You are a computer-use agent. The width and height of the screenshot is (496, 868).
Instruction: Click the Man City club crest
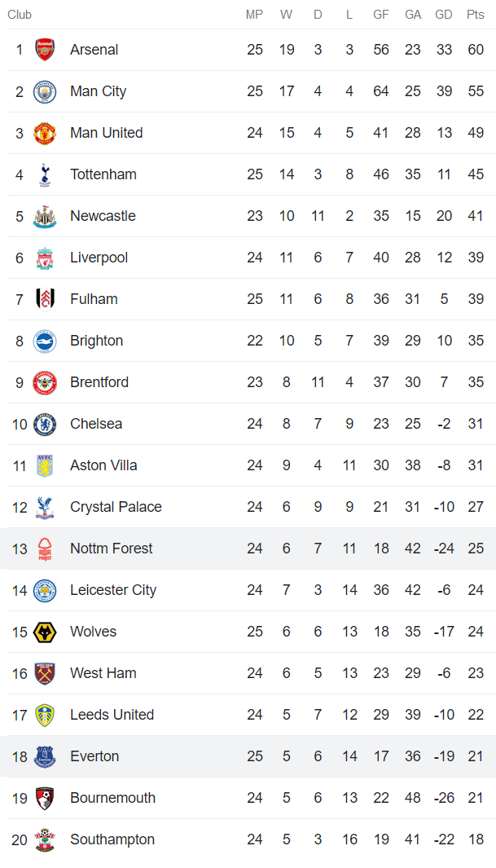point(45,91)
